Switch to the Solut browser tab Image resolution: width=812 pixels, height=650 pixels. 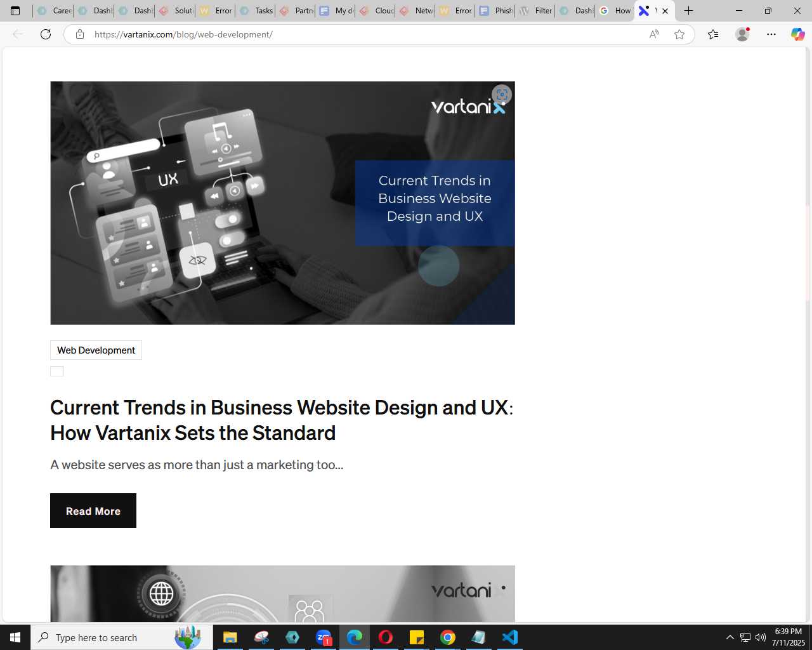[176, 11]
